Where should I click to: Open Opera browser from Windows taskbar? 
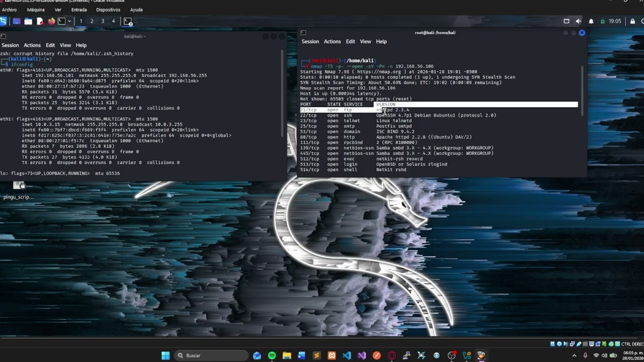(391, 355)
